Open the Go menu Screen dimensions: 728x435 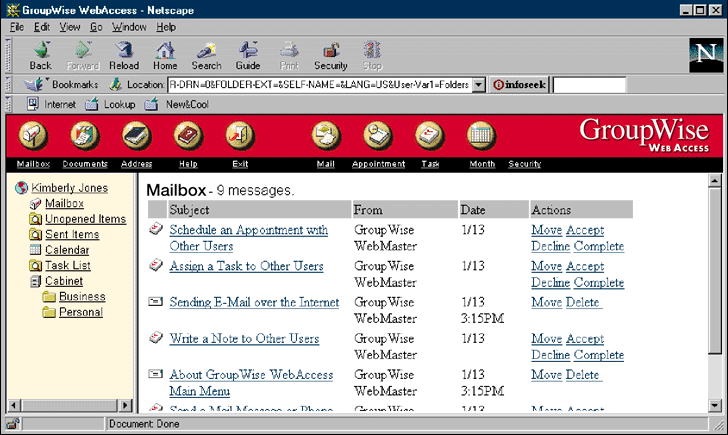[x=96, y=27]
